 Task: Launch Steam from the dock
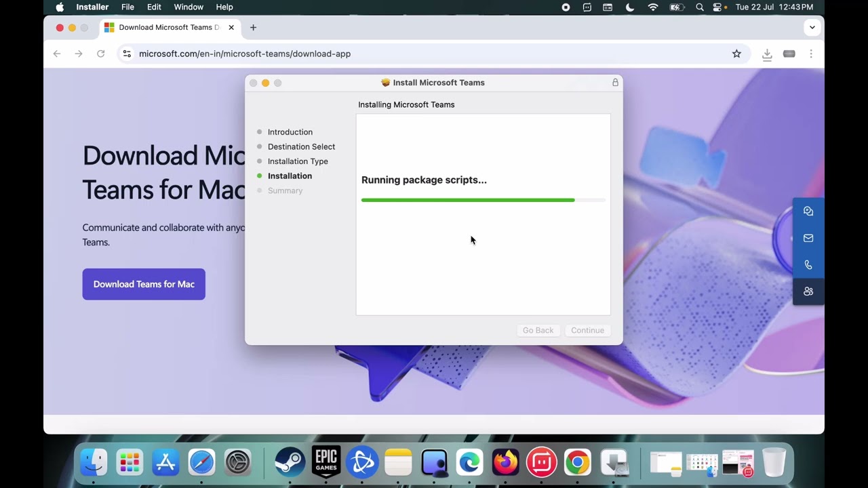[x=290, y=463]
